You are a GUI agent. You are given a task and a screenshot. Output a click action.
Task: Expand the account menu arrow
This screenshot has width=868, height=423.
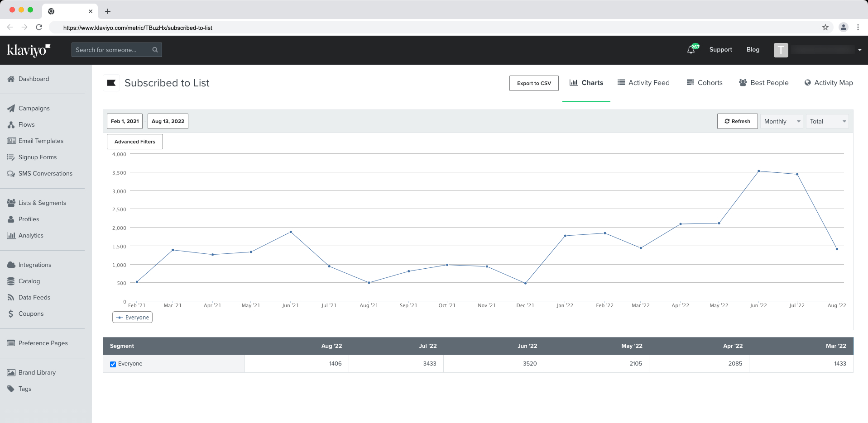[x=859, y=50]
